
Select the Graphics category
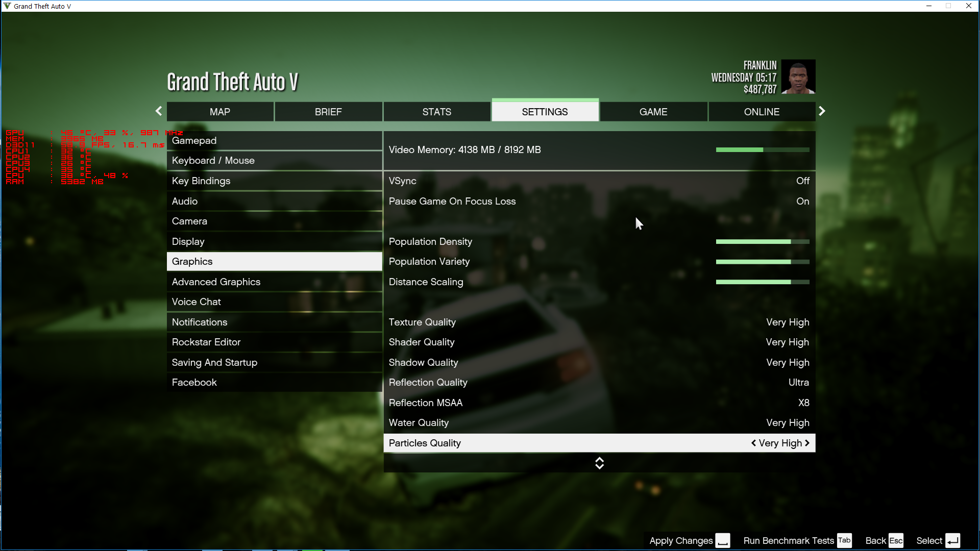point(275,262)
